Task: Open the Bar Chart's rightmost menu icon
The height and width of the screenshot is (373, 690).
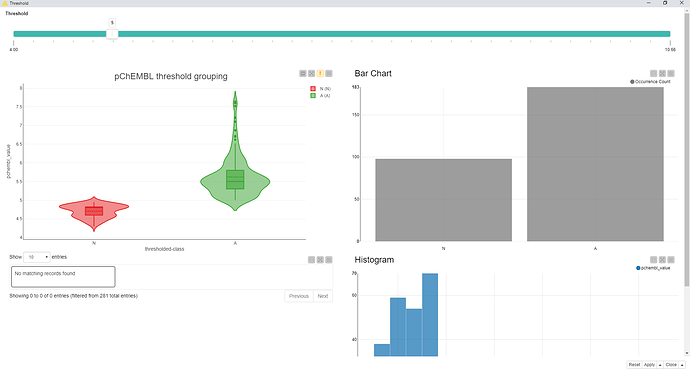Action: [x=671, y=73]
